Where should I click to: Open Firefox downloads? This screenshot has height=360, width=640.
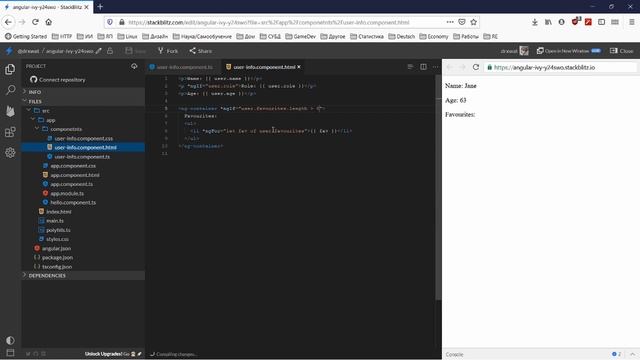(x=535, y=22)
